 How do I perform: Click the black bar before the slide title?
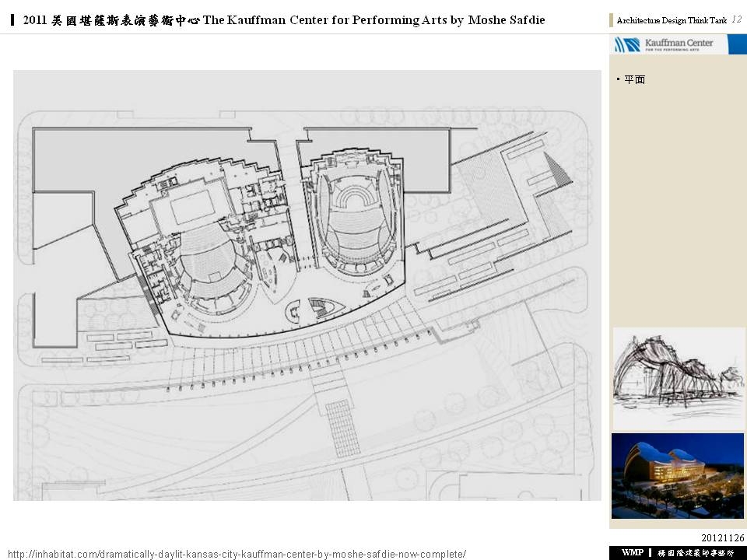pos(14,20)
